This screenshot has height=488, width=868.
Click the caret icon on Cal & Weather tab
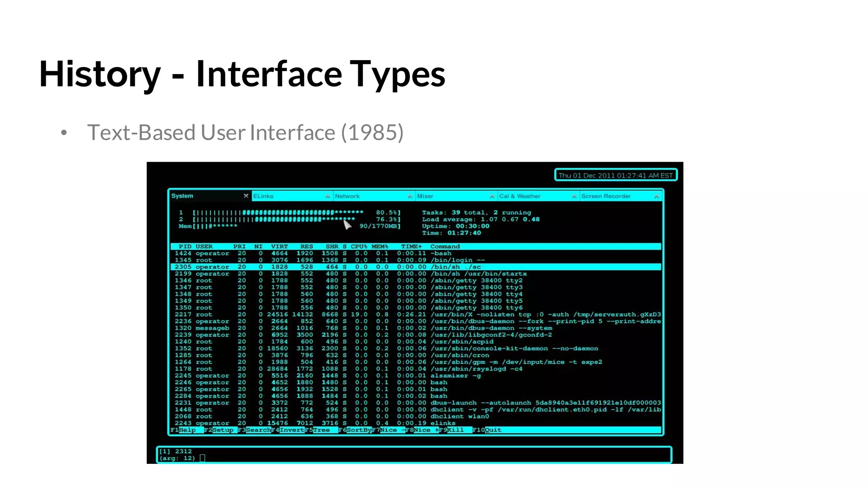tap(574, 196)
